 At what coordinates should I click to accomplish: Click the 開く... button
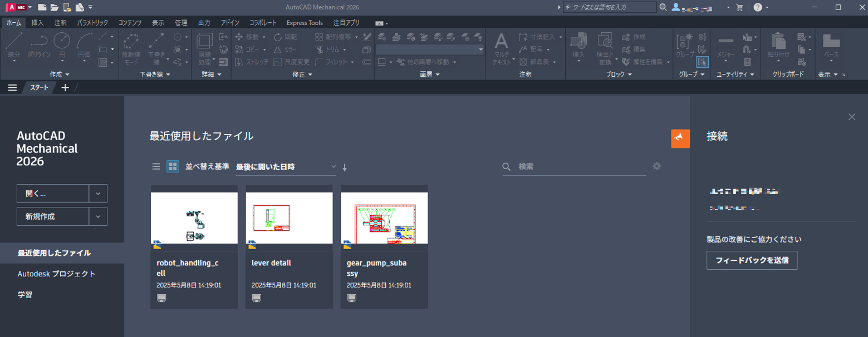53,194
